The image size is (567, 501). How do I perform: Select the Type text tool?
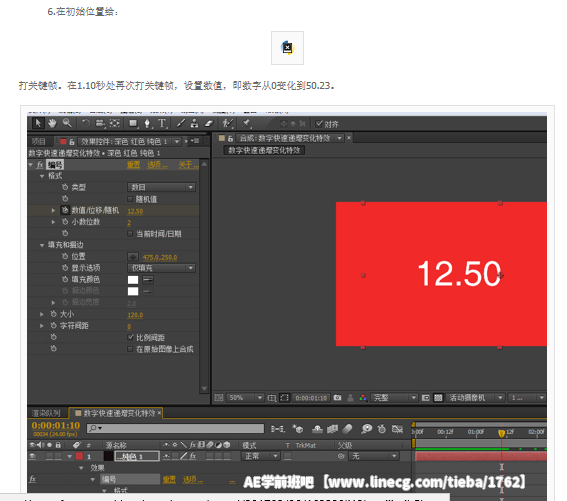coord(162,123)
